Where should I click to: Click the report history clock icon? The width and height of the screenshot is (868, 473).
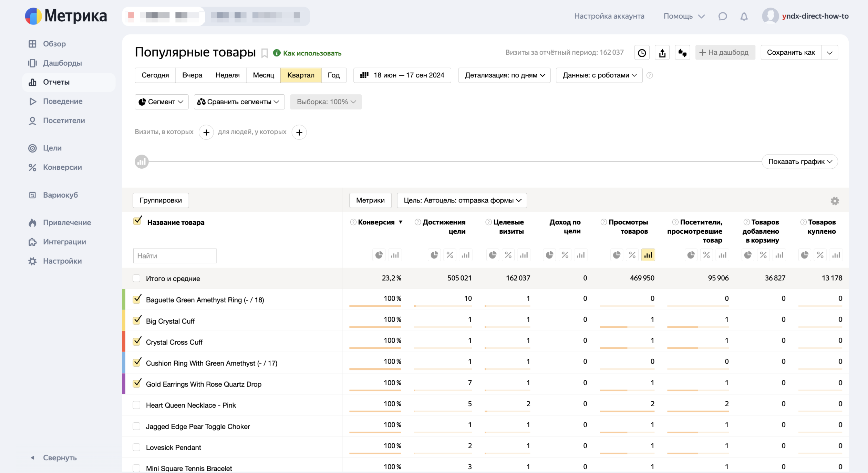[x=642, y=53]
